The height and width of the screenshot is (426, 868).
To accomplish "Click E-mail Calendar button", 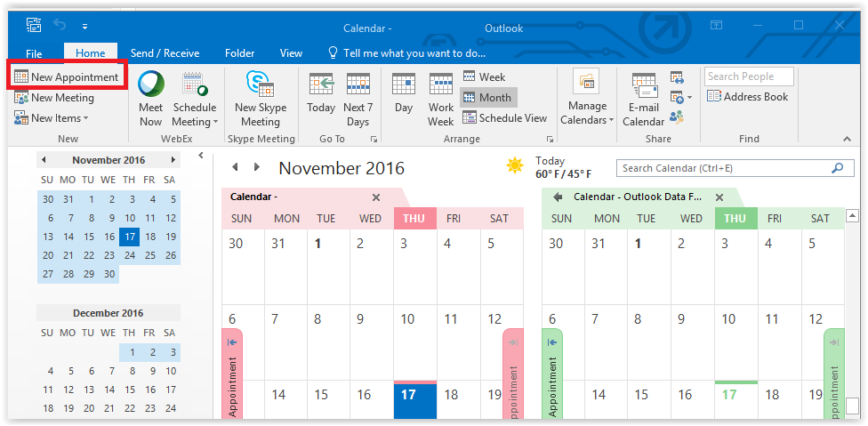I will pyautogui.click(x=643, y=99).
